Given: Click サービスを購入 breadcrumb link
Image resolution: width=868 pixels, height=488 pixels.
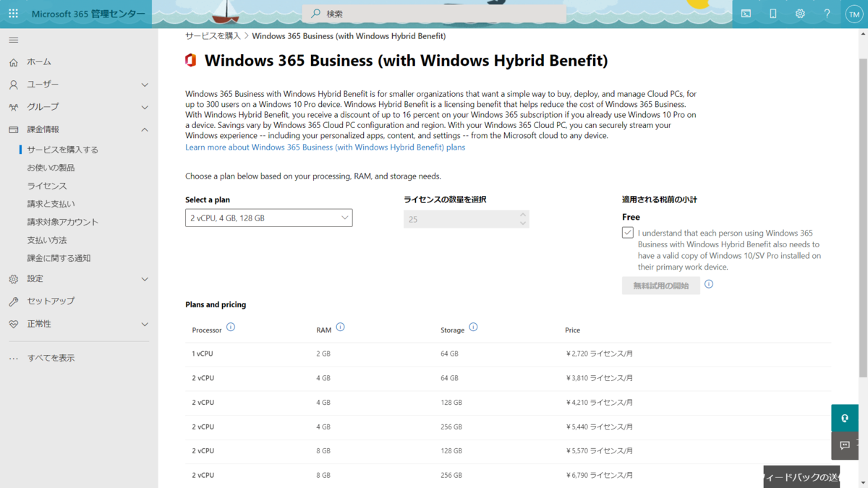Looking at the screenshot, I should point(213,35).
